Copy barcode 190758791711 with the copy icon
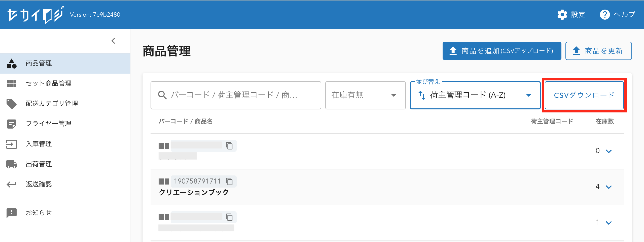This screenshot has height=242, width=644. coord(229,181)
